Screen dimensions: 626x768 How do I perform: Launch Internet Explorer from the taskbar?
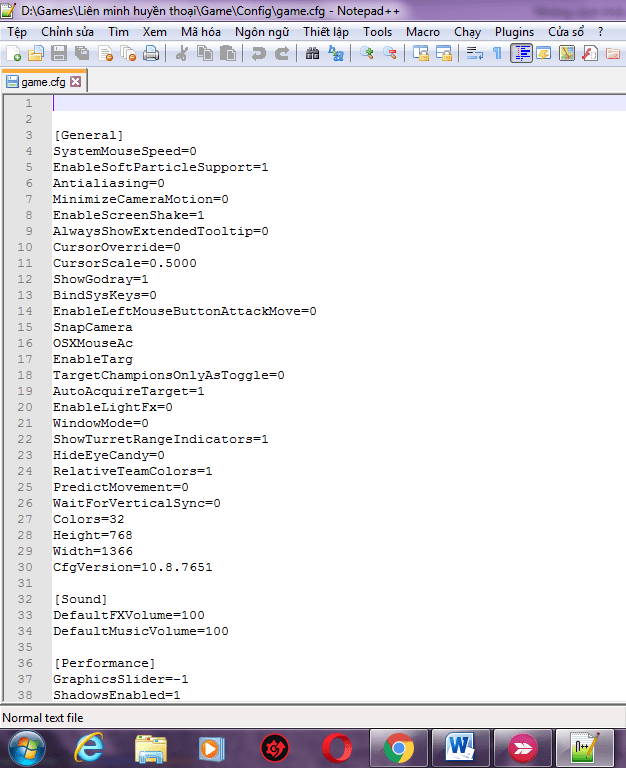tap(89, 748)
